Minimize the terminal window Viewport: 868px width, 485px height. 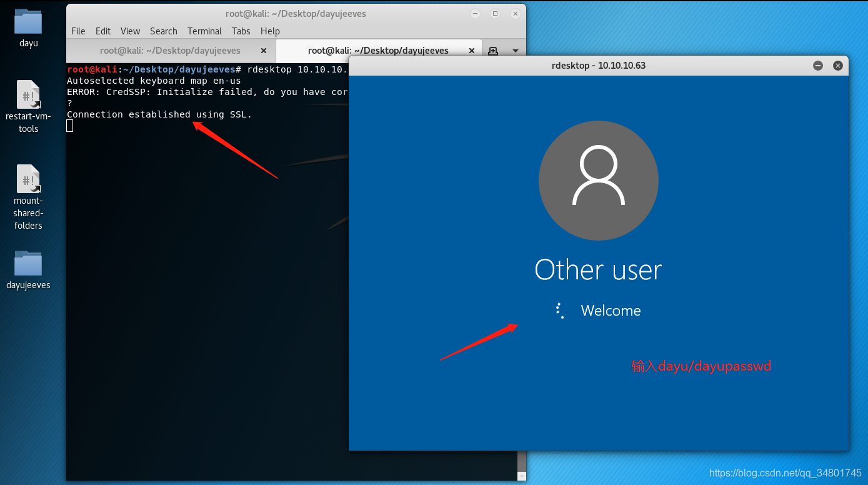tap(475, 14)
